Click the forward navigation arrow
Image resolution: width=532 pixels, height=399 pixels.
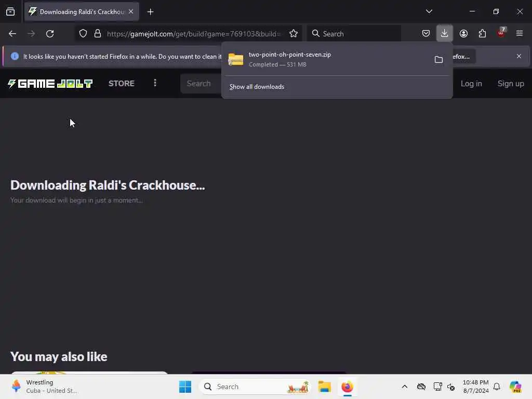pos(31,34)
